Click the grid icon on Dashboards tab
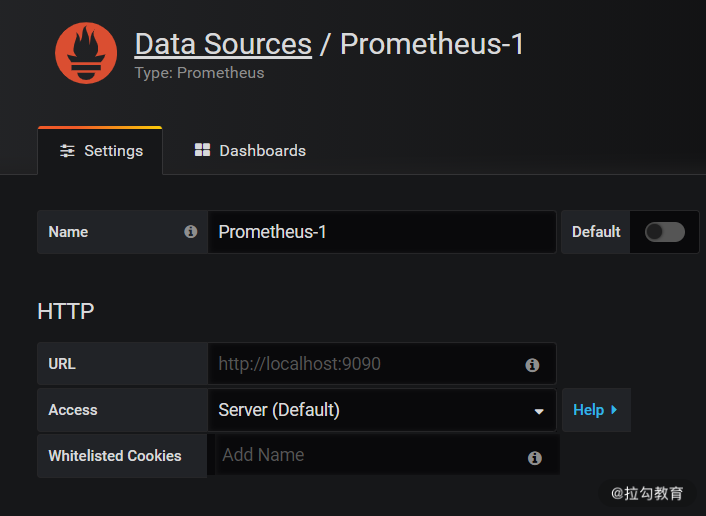The image size is (706, 516). click(x=202, y=150)
